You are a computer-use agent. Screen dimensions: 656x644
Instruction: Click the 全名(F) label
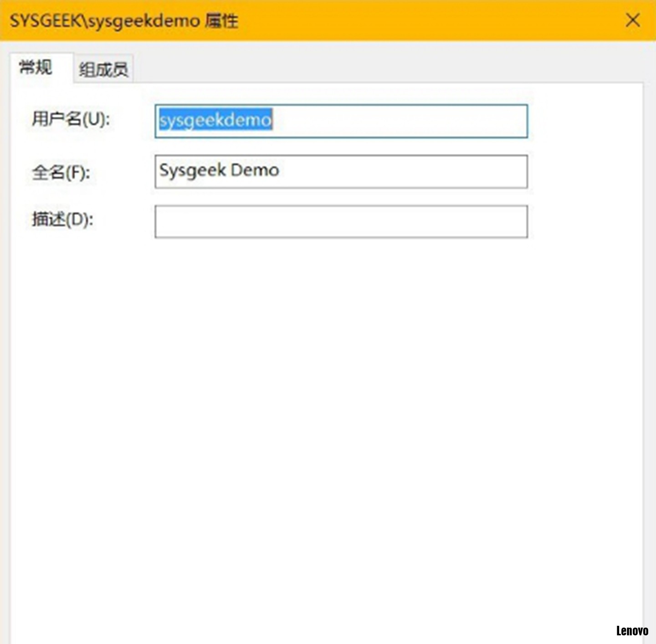[x=61, y=173]
